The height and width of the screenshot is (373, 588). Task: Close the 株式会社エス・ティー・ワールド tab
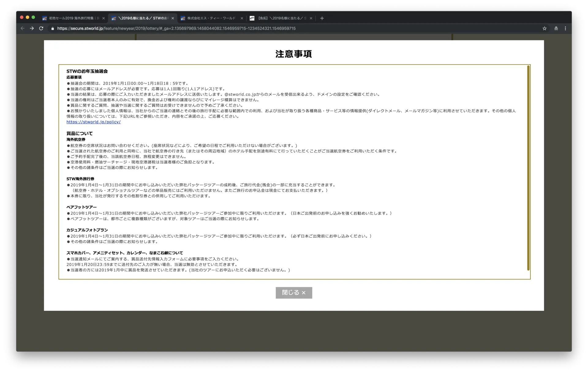[242, 18]
